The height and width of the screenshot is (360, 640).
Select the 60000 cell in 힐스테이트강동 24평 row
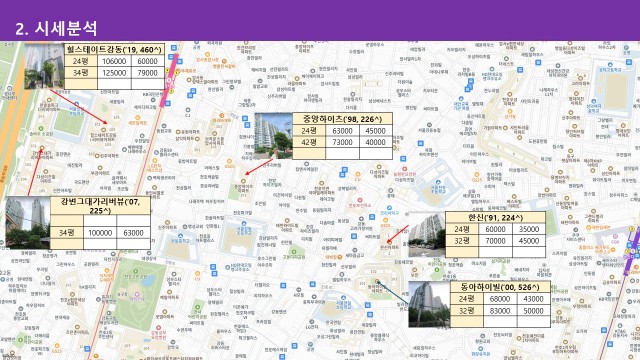[148, 61]
